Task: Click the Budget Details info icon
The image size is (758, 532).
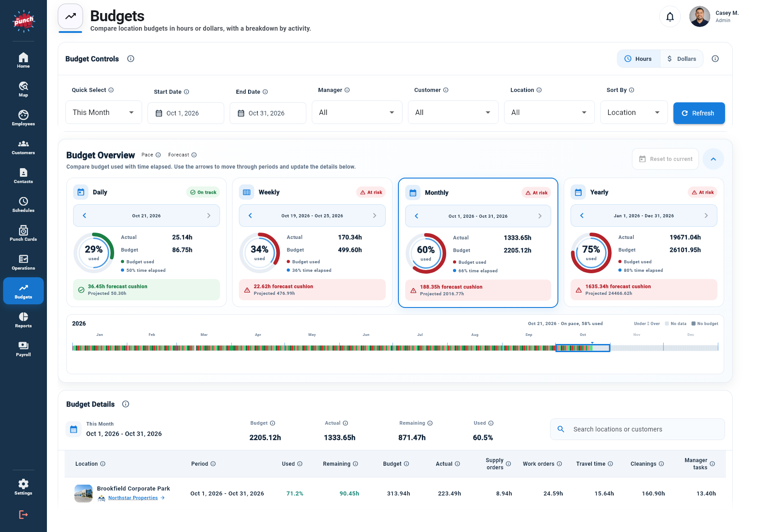Action: click(126, 404)
